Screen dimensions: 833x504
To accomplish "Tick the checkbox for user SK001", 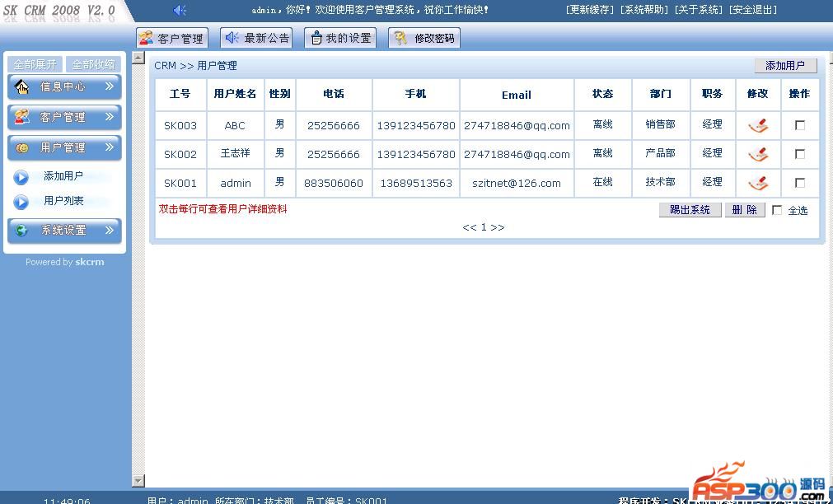I will [799, 183].
